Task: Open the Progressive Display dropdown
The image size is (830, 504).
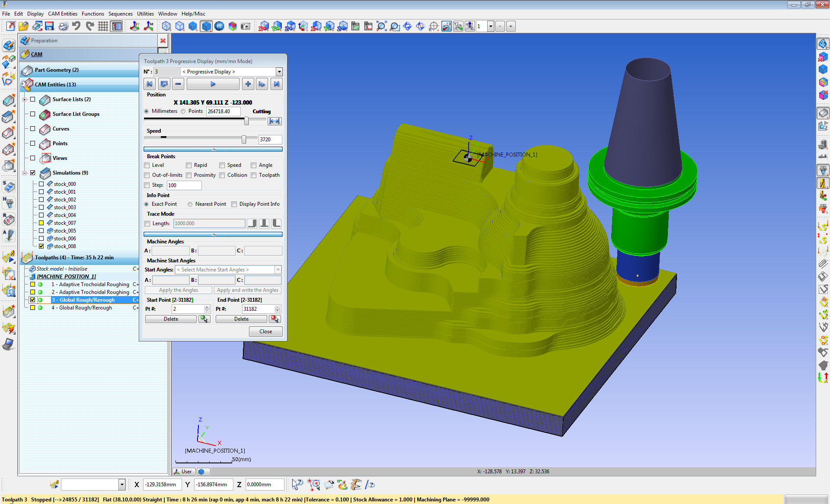Action: pos(279,72)
